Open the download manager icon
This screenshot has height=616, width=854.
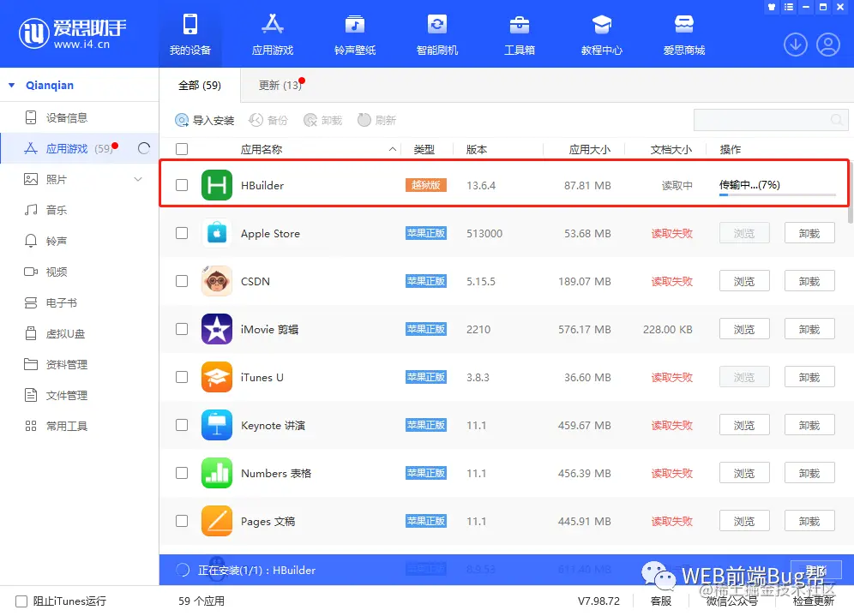point(795,45)
